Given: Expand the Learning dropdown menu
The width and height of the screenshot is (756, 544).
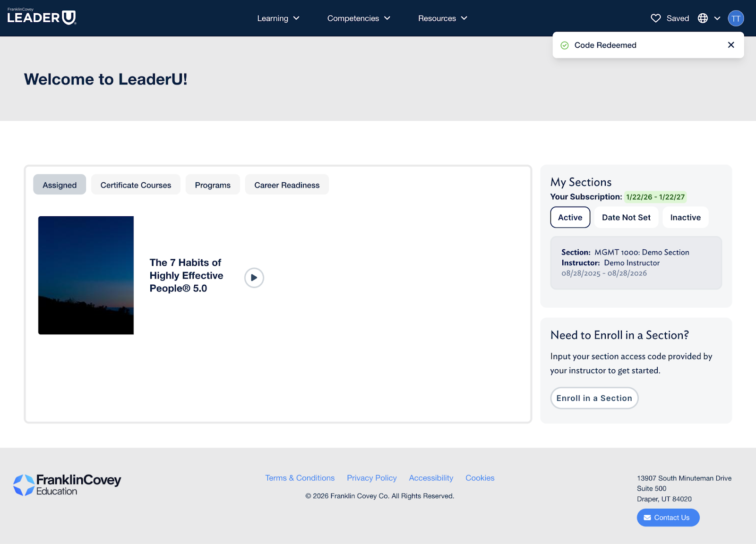Looking at the screenshot, I should 278,18.
